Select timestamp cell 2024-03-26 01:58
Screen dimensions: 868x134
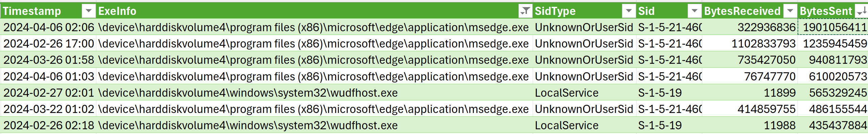[x=48, y=60]
